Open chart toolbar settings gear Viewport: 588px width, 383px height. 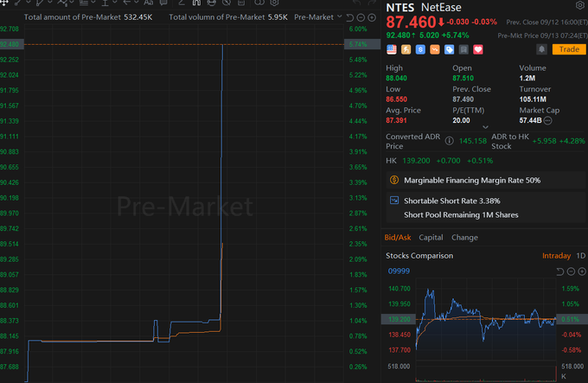274,3
